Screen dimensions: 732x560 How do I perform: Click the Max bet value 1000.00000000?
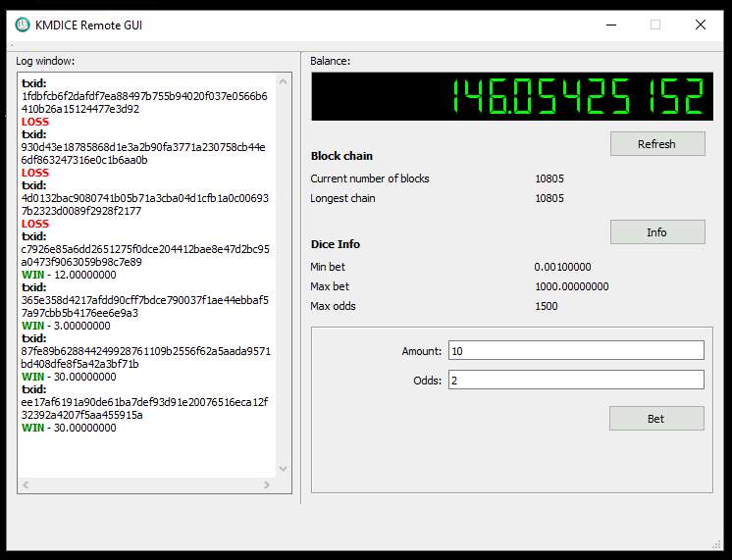[572, 286]
